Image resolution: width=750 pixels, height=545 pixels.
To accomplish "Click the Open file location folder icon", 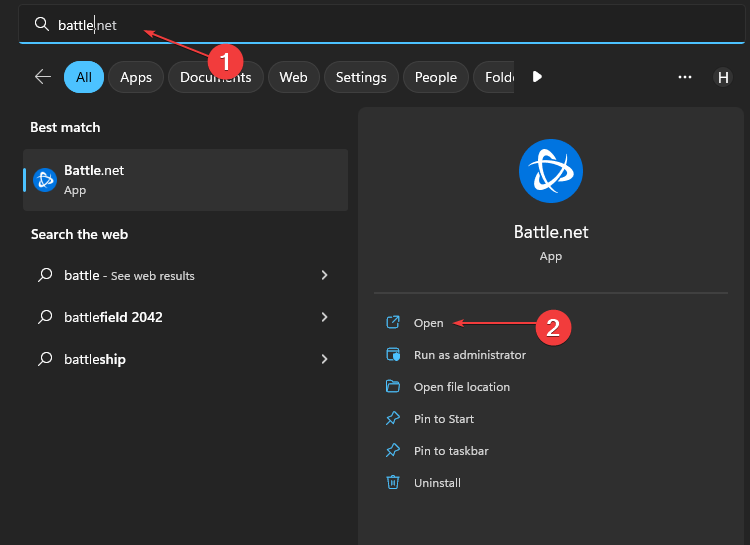I will coord(393,386).
